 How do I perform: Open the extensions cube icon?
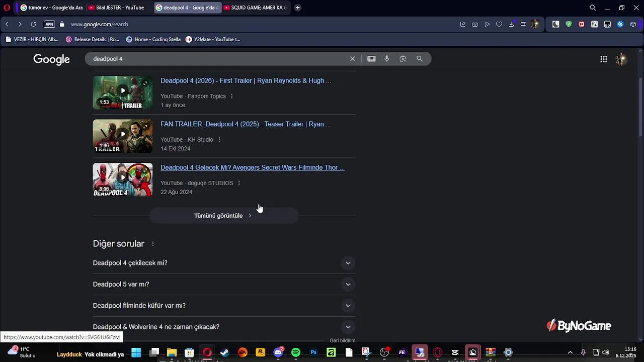[633, 24]
